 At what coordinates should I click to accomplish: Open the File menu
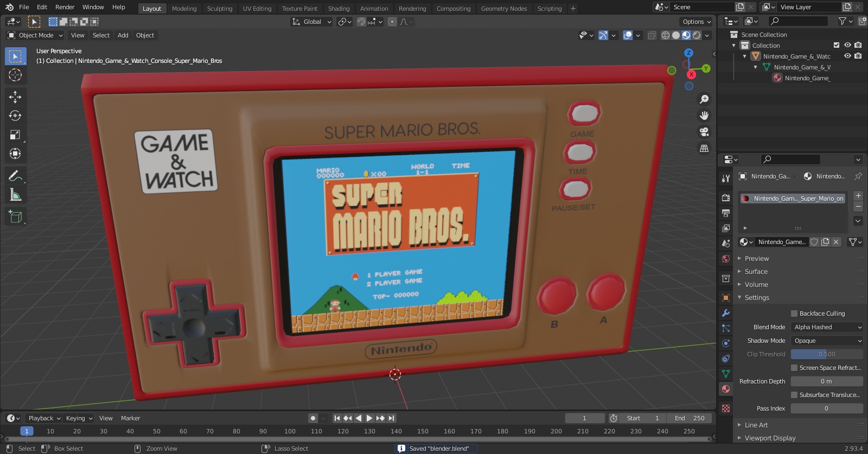tap(24, 7)
